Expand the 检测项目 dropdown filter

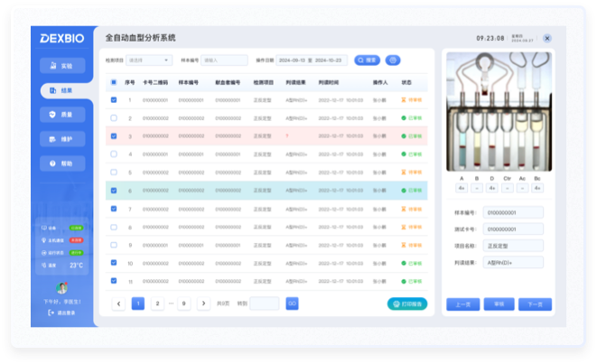pyautogui.click(x=150, y=61)
